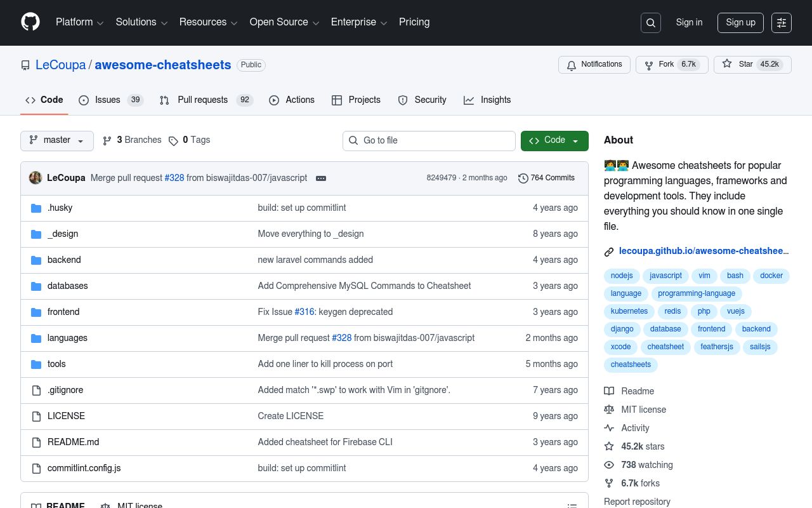Fork the repository with Fork button

click(666, 65)
